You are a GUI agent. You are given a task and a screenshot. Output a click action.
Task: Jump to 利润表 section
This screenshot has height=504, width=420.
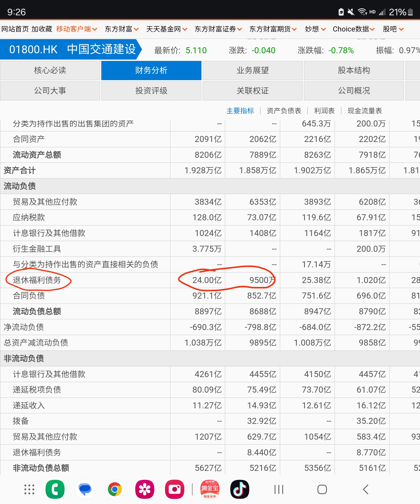[x=324, y=111]
